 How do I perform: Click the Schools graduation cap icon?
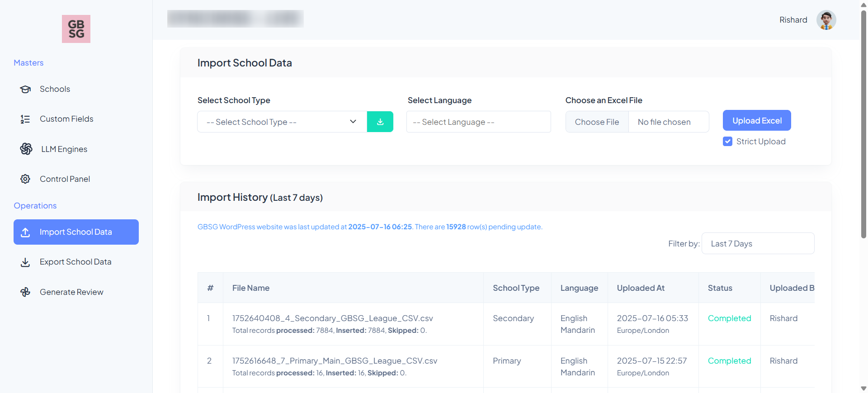coord(25,89)
